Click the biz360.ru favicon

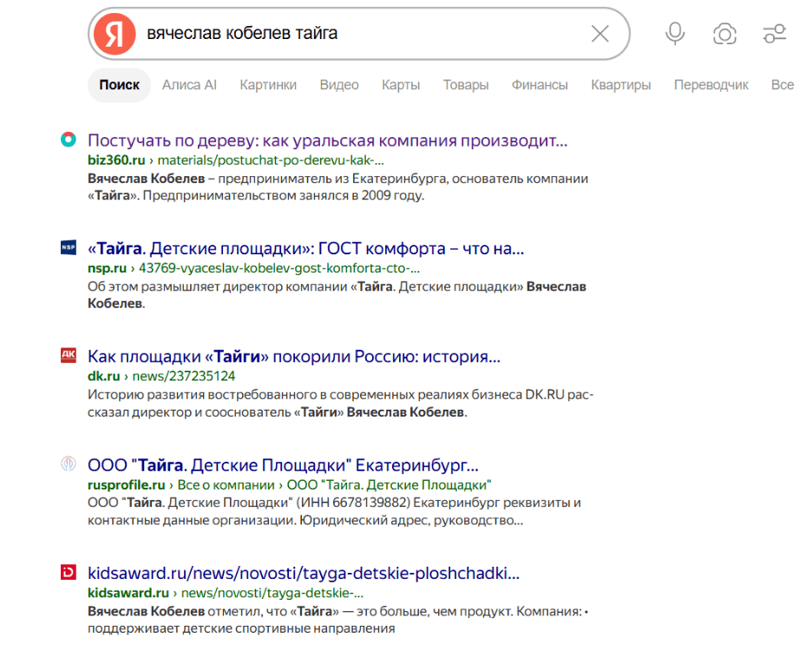click(69, 140)
